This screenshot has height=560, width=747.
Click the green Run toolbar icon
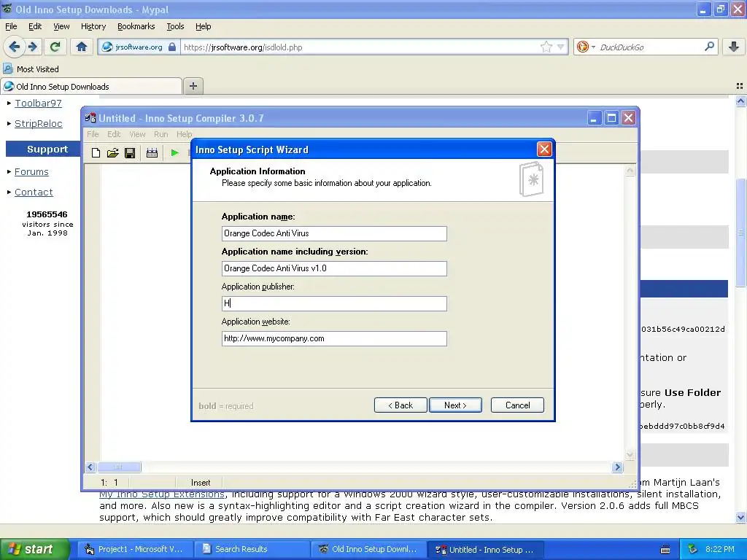click(174, 152)
